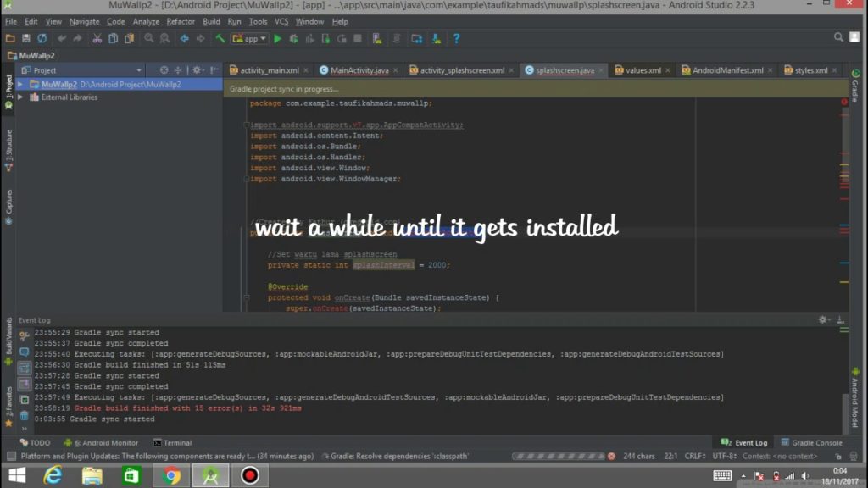Click the Scroll from Source target icon

tap(164, 70)
